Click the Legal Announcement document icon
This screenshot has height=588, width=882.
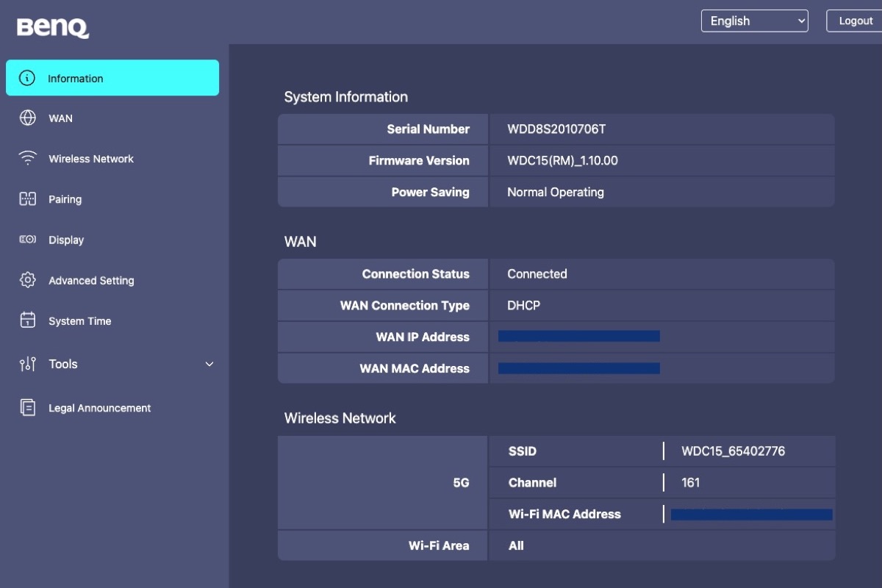(27, 408)
